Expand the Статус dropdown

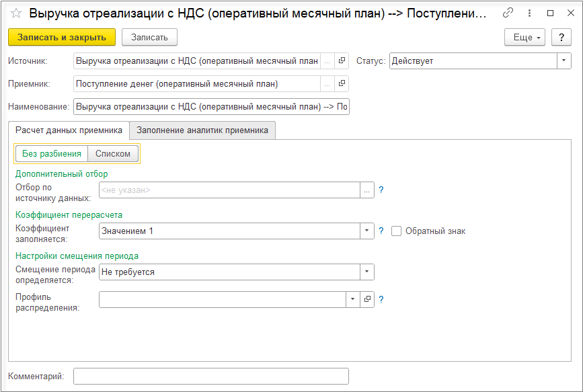coord(563,61)
